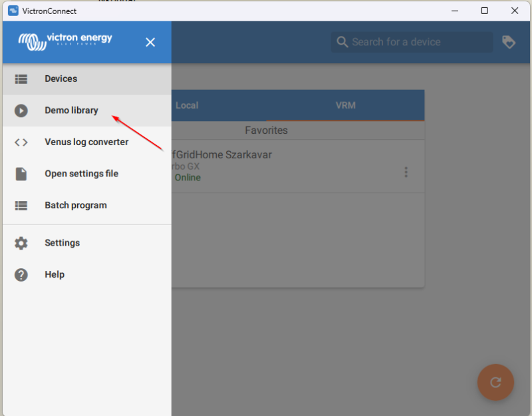Click the Victron Energy logo
This screenshot has height=416, width=532.
[65, 41]
